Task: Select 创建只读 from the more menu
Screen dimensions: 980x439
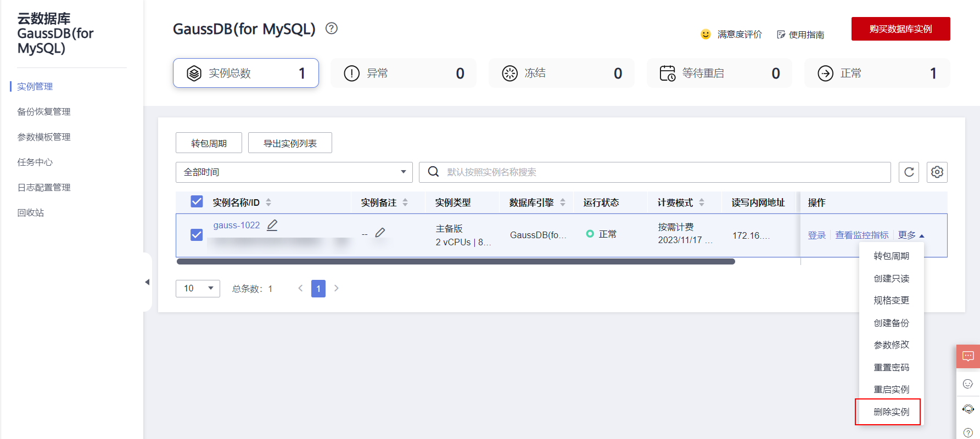Action: 892,279
